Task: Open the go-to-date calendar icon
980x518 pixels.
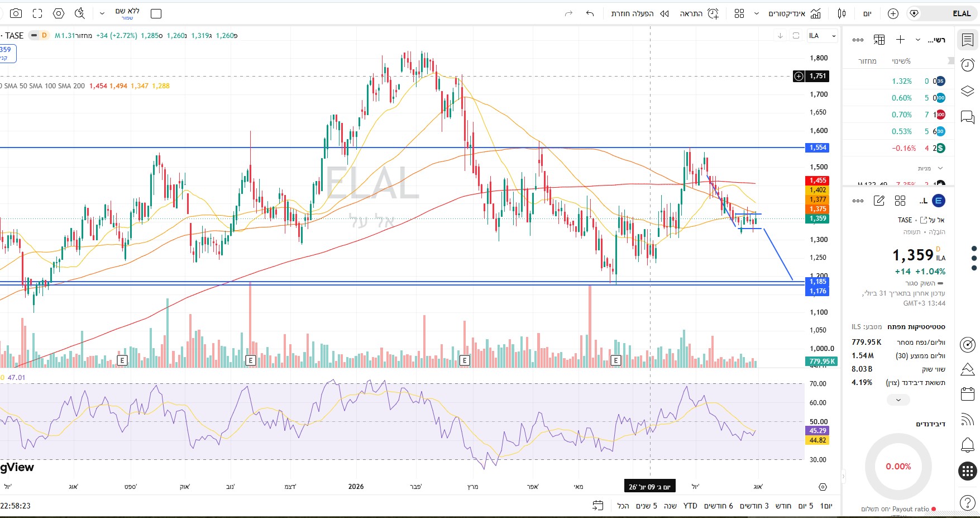Action: [598, 506]
